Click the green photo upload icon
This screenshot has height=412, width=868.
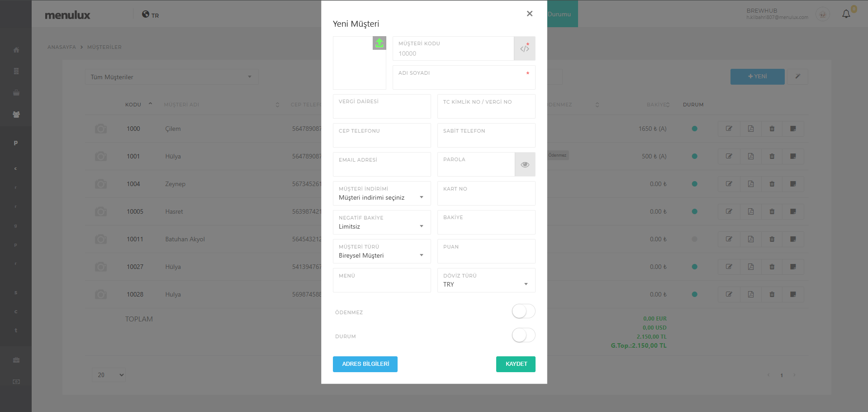coord(379,43)
